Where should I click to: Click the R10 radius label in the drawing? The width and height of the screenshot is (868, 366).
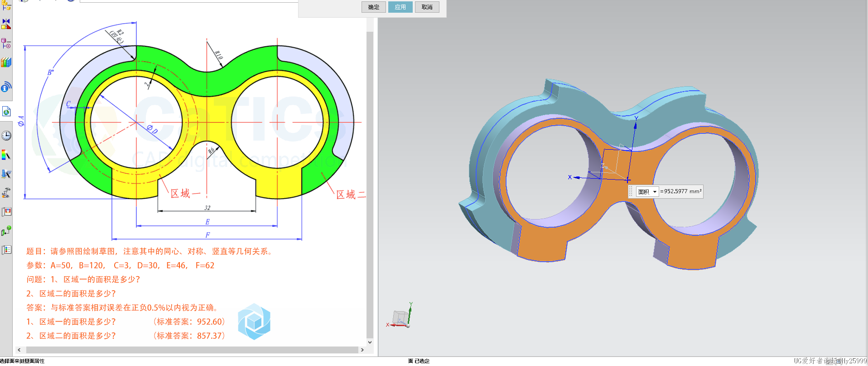(218, 55)
